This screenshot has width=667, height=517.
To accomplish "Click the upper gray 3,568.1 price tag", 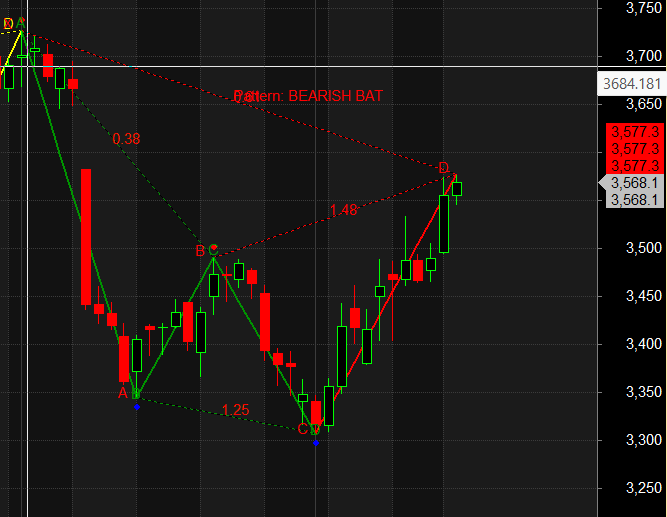I will pos(634,183).
